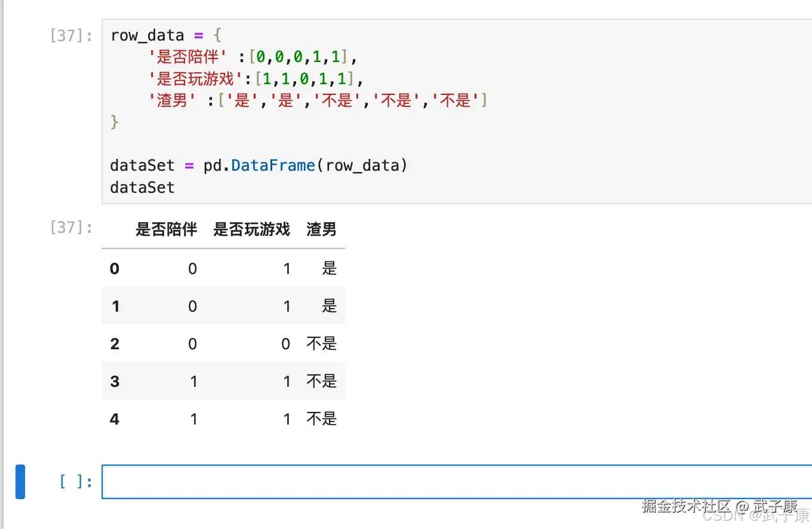The image size is (812, 529).
Task: Click the 是 value in row 1
Action: coord(330,306)
